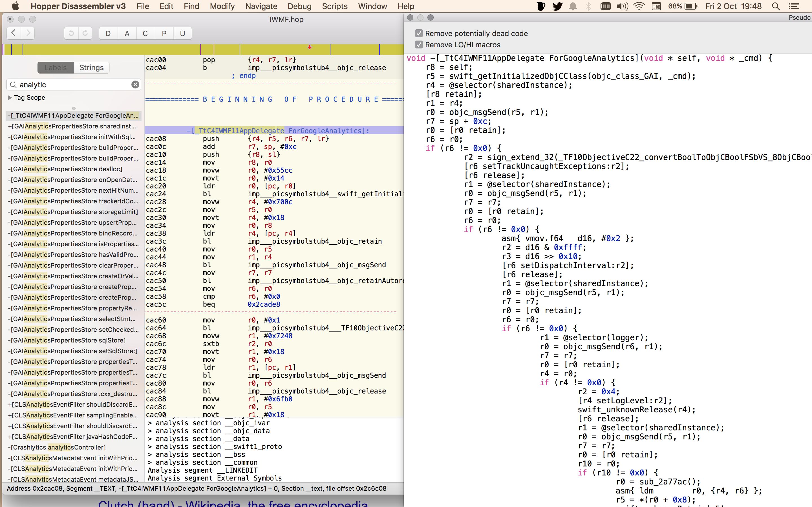Open the Navigate menu

click(x=261, y=6)
